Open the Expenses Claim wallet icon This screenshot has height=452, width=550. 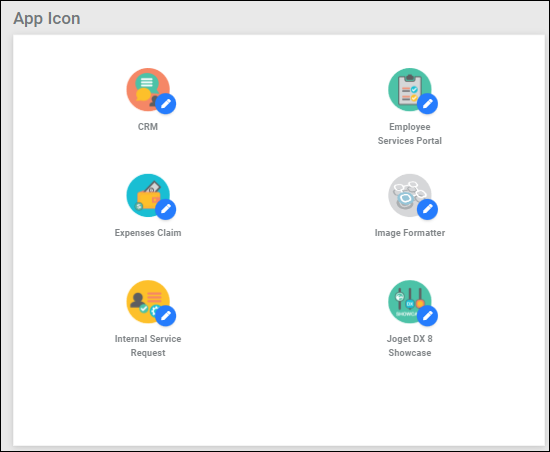[x=148, y=195]
